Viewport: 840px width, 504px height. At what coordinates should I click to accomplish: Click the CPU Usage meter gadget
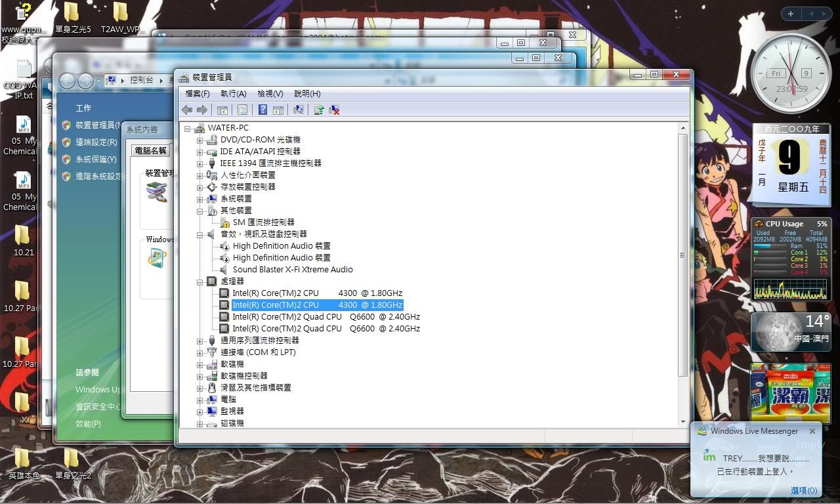[x=791, y=260]
